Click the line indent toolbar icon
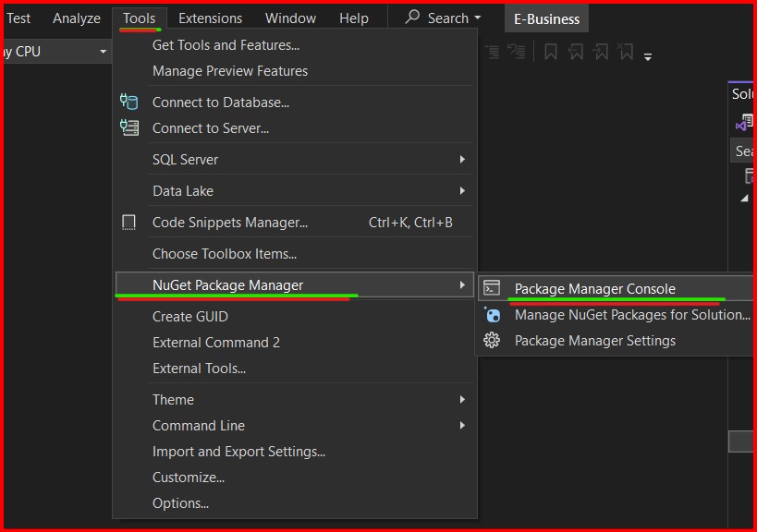Screen dimensions: 757x532 click(493, 53)
